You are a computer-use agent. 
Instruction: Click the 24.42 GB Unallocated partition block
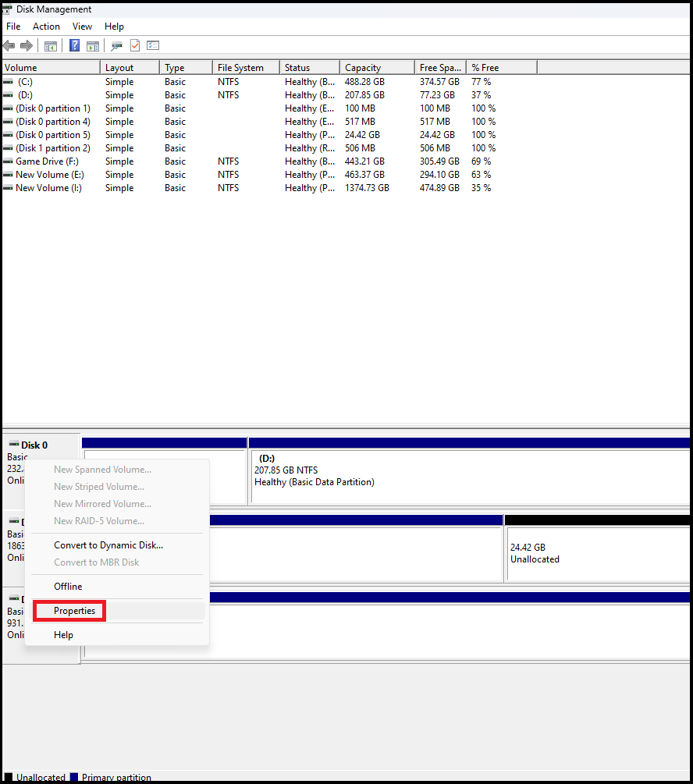[597, 554]
